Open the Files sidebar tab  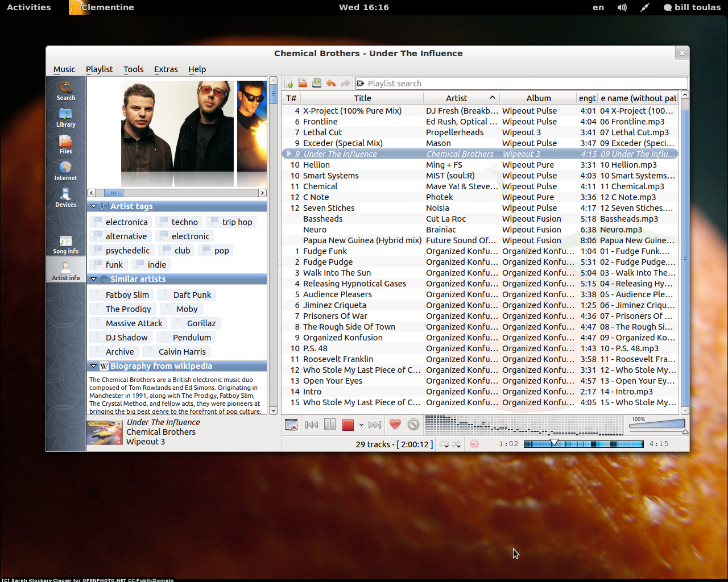[66, 144]
